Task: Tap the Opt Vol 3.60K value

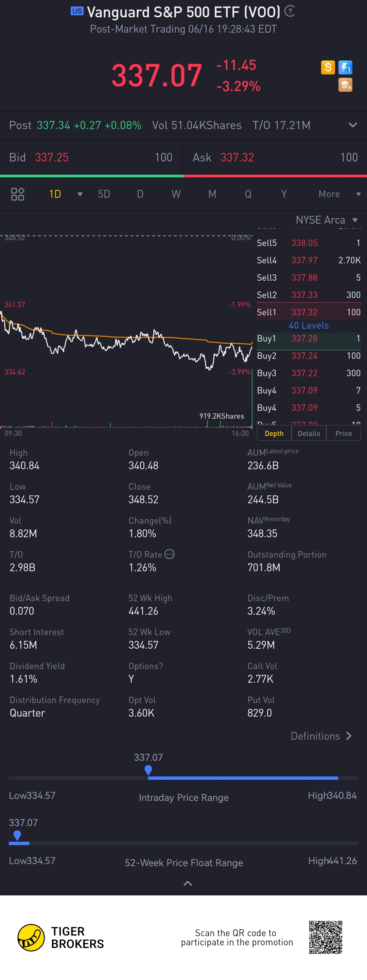Action: [141, 713]
